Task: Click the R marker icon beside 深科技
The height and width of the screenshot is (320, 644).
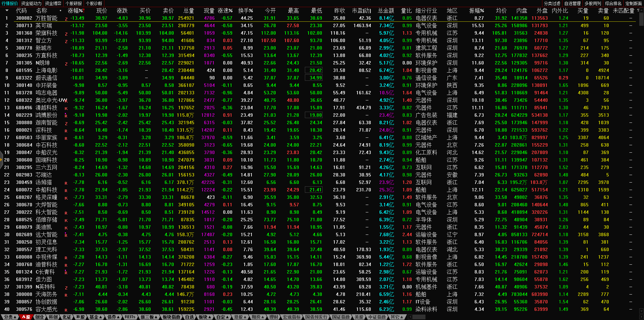Action: point(66,131)
